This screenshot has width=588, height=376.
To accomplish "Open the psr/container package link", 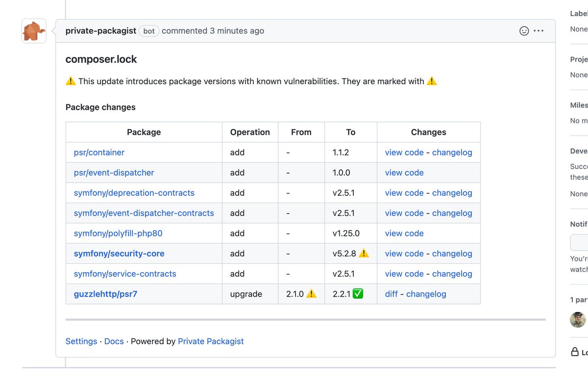I will coord(99,152).
